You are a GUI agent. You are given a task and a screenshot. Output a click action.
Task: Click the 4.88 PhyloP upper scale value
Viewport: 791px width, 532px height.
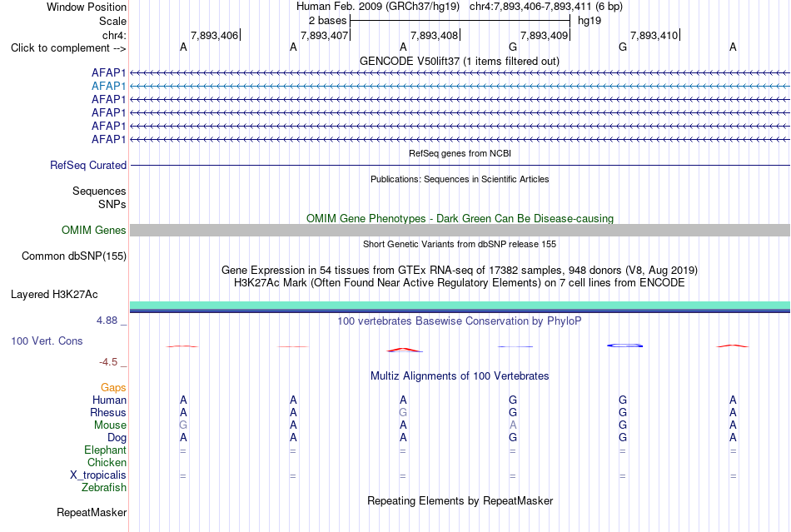107,321
